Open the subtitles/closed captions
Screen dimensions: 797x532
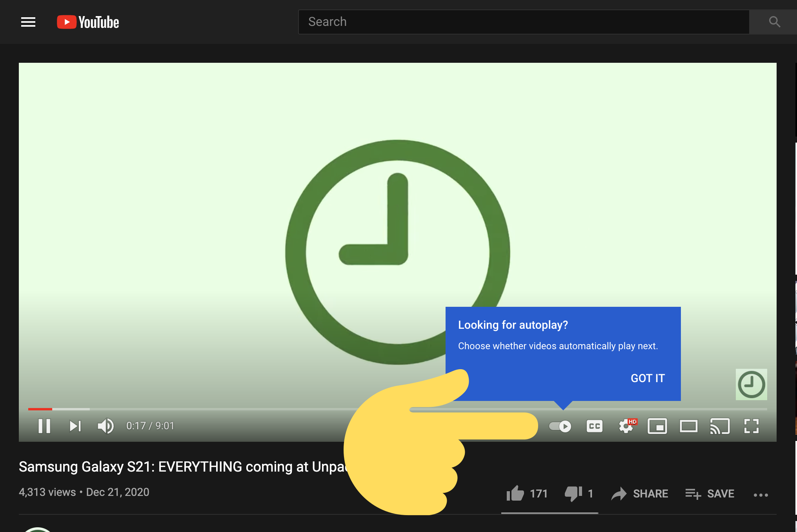[x=594, y=426]
